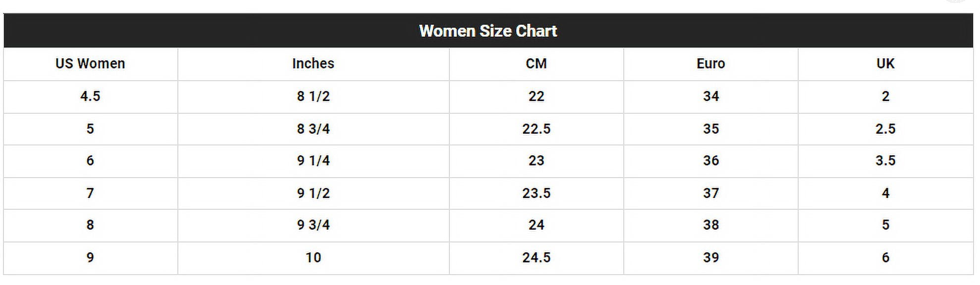Click Euro size 36 cell
Image resolution: width=980 pixels, height=285 pixels.
(710, 161)
